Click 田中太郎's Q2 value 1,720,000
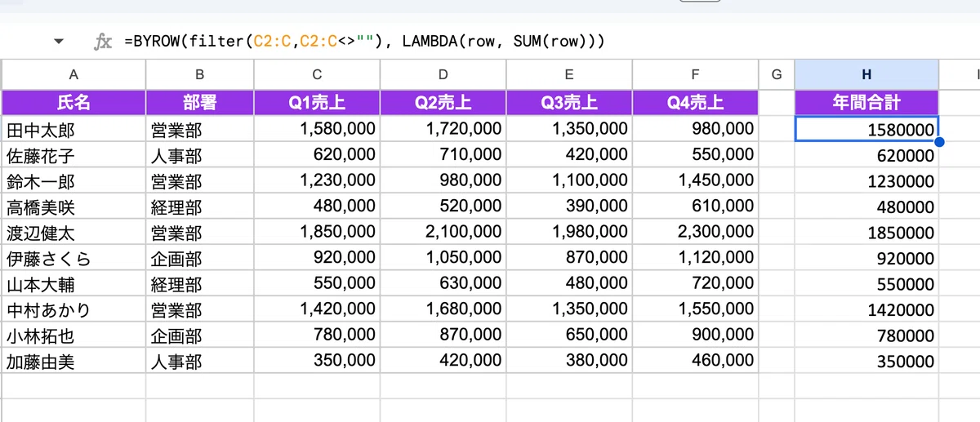The width and height of the screenshot is (980, 422). pyautogui.click(x=443, y=129)
